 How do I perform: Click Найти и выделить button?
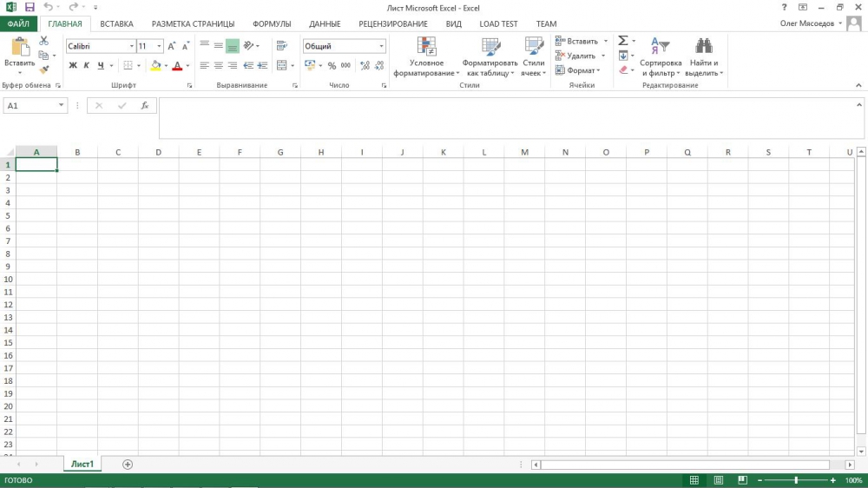(x=703, y=57)
